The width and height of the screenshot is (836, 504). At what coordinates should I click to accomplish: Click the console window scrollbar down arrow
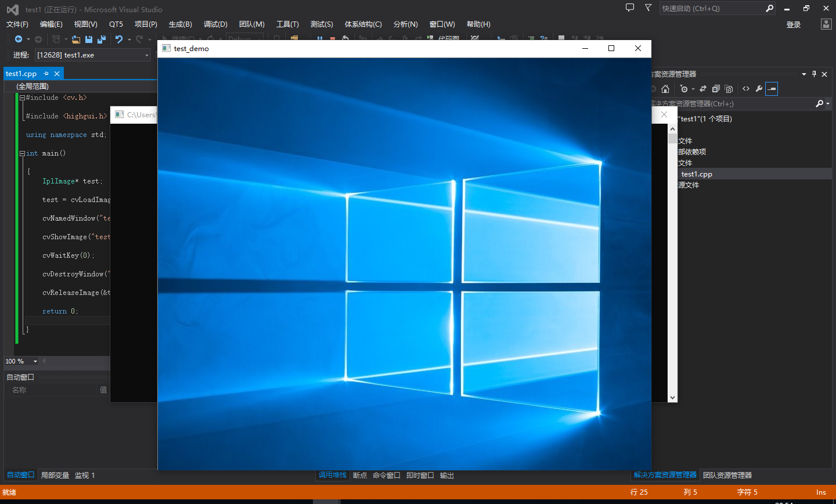click(x=672, y=398)
